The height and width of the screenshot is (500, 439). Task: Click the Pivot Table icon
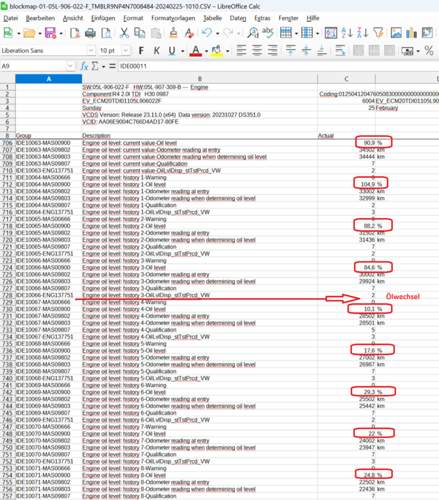coord(427,33)
